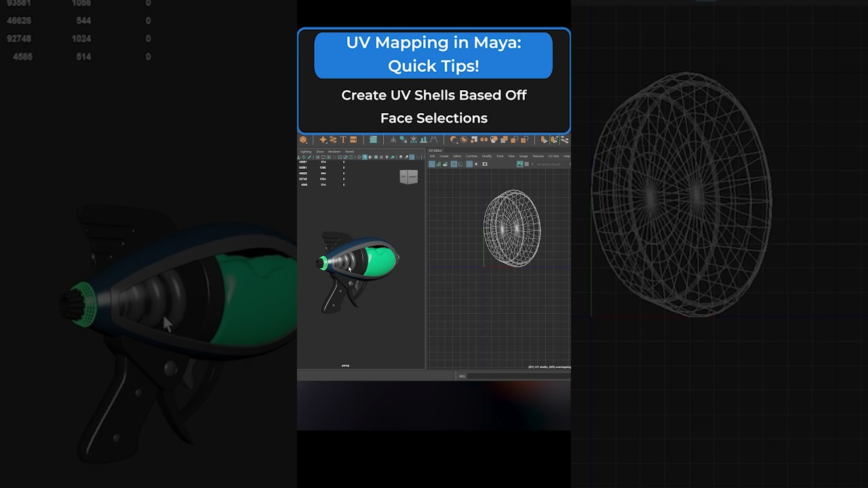The width and height of the screenshot is (868, 488).
Task: Open the UV Editor Select menu
Action: 457,156
